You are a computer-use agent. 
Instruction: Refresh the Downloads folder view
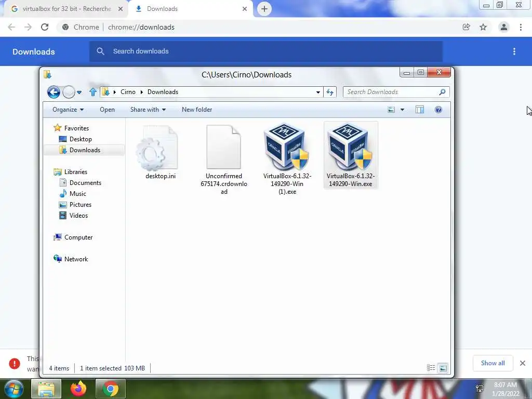pyautogui.click(x=330, y=92)
